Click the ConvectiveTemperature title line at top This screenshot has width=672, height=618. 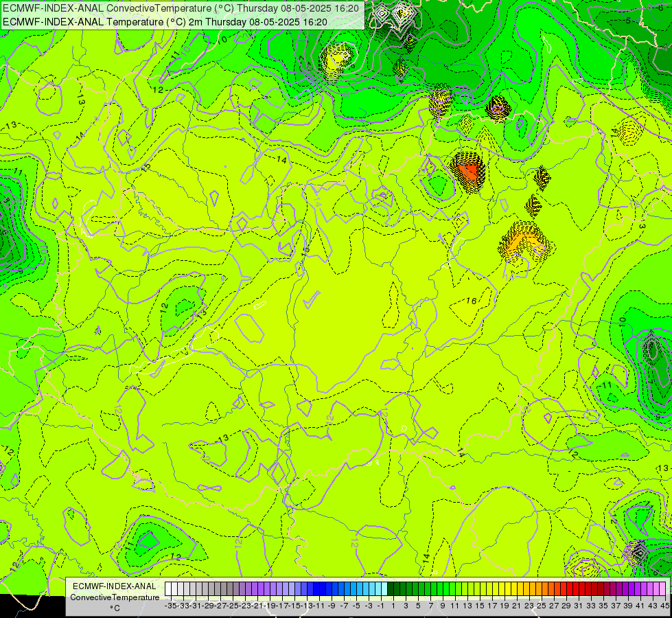click(x=181, y=8)
